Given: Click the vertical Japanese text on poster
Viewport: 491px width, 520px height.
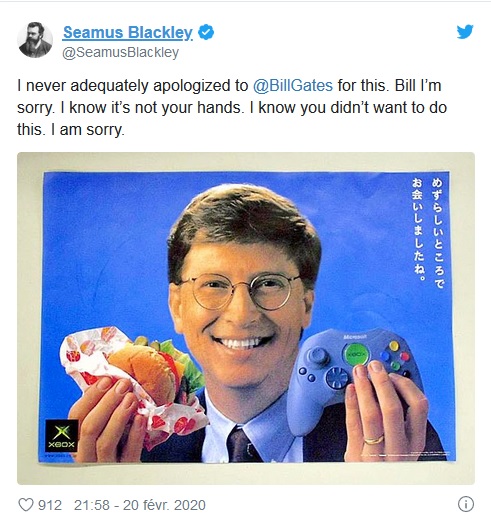Looking at the screenshot, I should [x=428, y=232].
